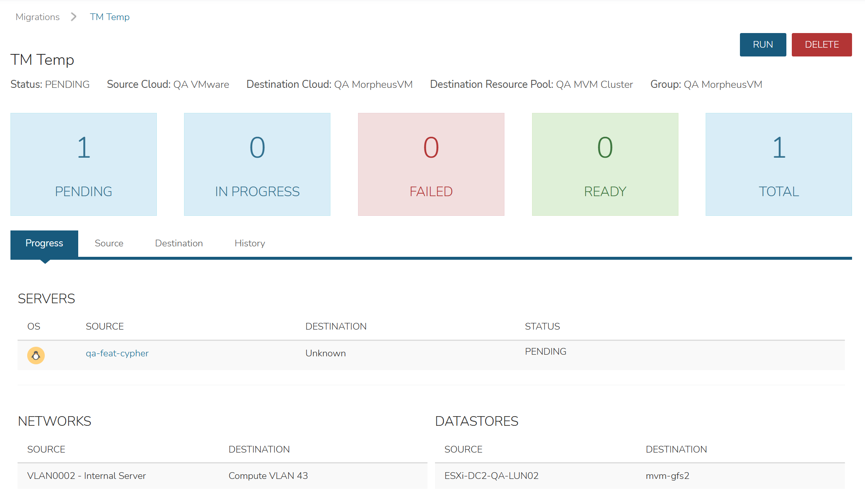
Task: Click the Servers DESTINATION column header
Action: [x=336, y=327]
